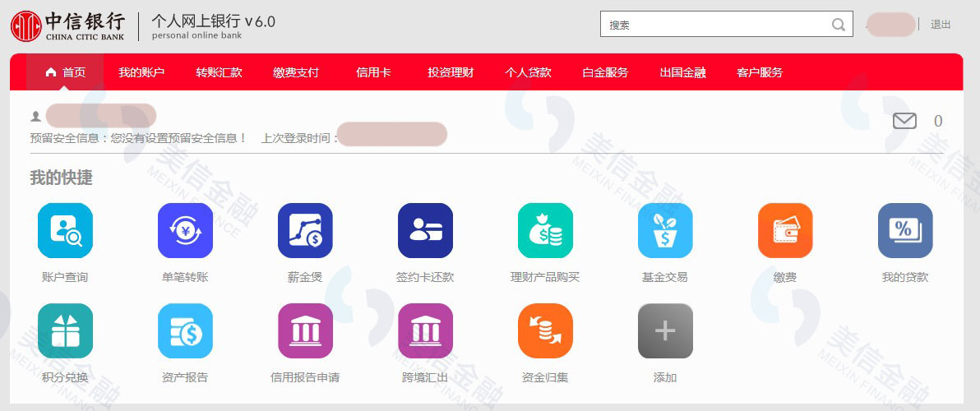
Task: Open the mail envelope icon
Action: click(904, 121)
